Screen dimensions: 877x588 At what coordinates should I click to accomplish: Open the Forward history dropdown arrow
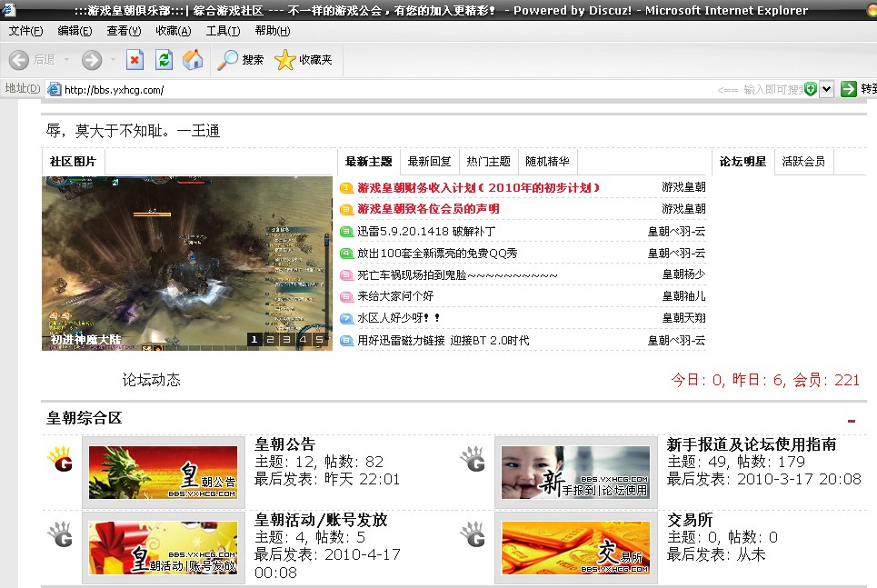point(113,59)
